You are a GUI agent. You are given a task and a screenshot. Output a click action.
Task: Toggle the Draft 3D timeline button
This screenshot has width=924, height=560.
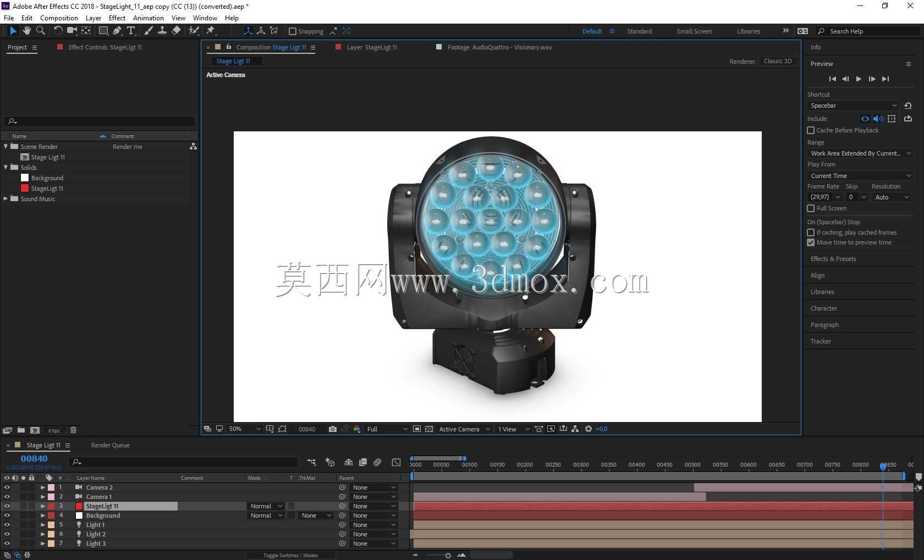[330, 463]
